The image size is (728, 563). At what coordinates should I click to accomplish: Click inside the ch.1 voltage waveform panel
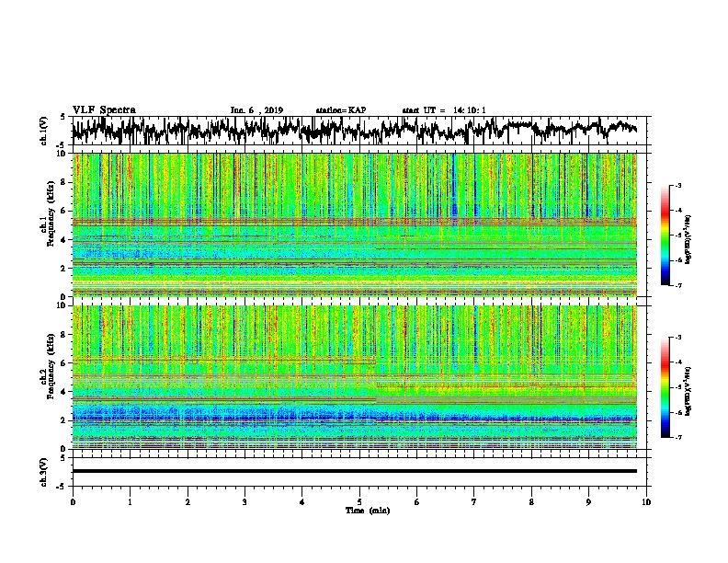358,131
